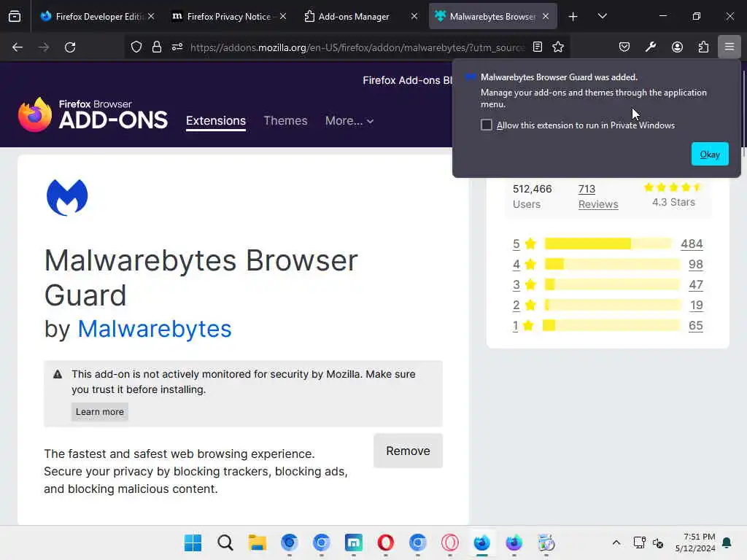Viewport: 747px width, 560px height.
Task: Close the Firefox Developer Edition tab
Action: pyautogui.click(x=151, y=16)
